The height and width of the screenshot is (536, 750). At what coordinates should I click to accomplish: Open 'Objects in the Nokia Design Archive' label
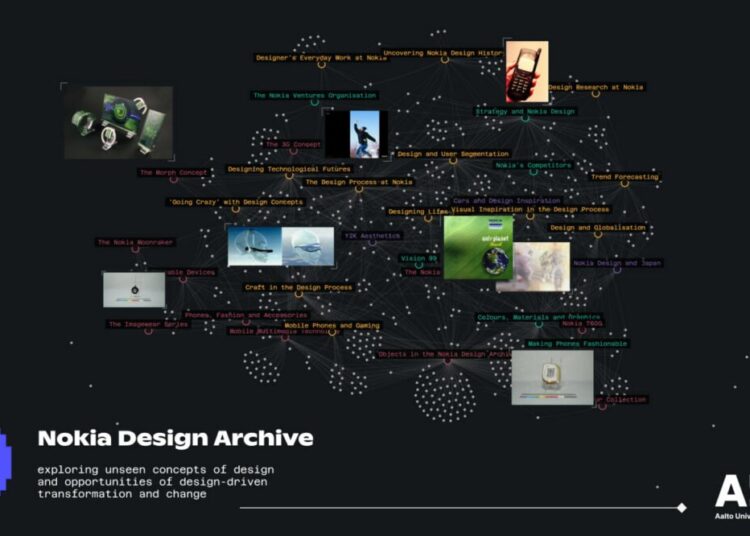point(445,354)
